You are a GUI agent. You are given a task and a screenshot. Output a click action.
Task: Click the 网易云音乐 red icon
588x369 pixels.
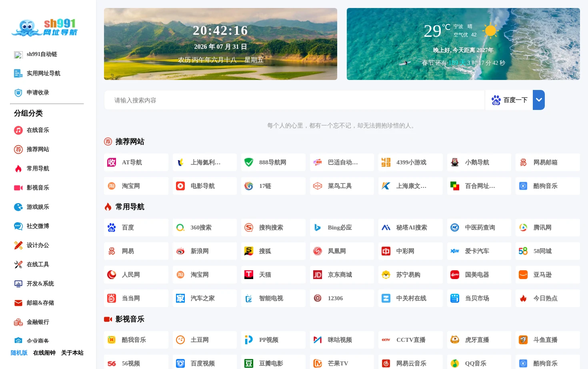point(386,363)
